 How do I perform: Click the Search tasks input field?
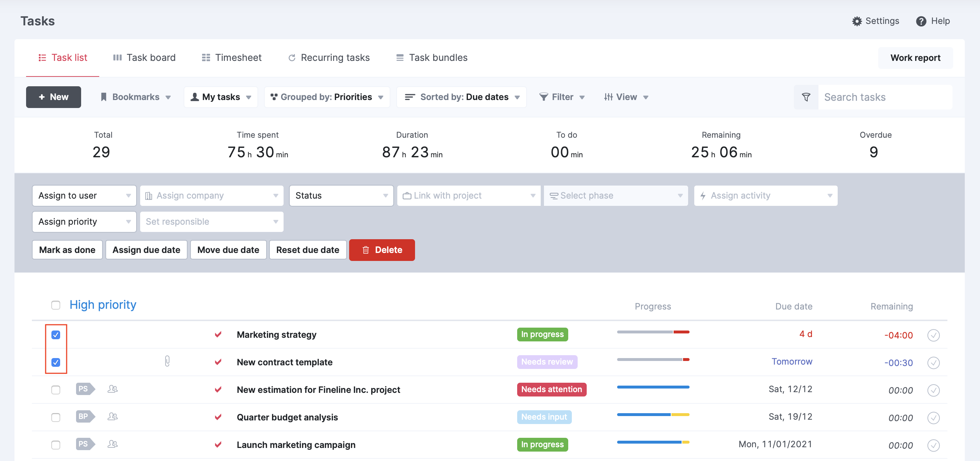[885, 97]
